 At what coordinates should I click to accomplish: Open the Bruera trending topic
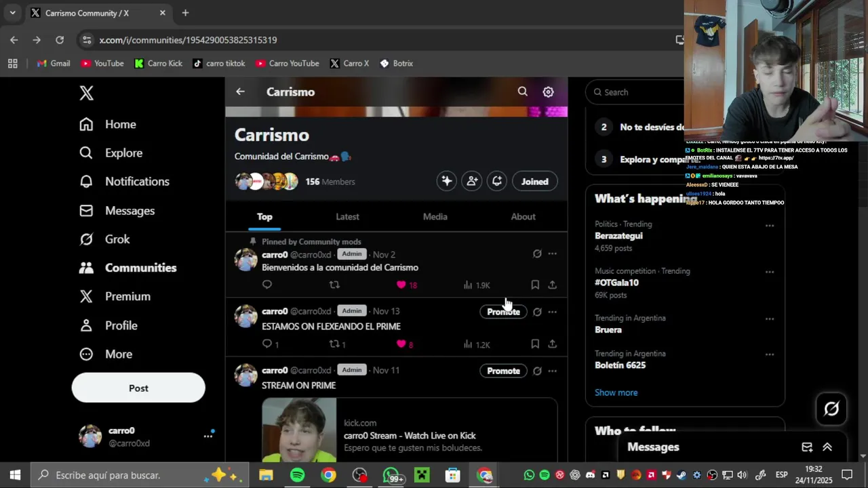tap(608, 330)
